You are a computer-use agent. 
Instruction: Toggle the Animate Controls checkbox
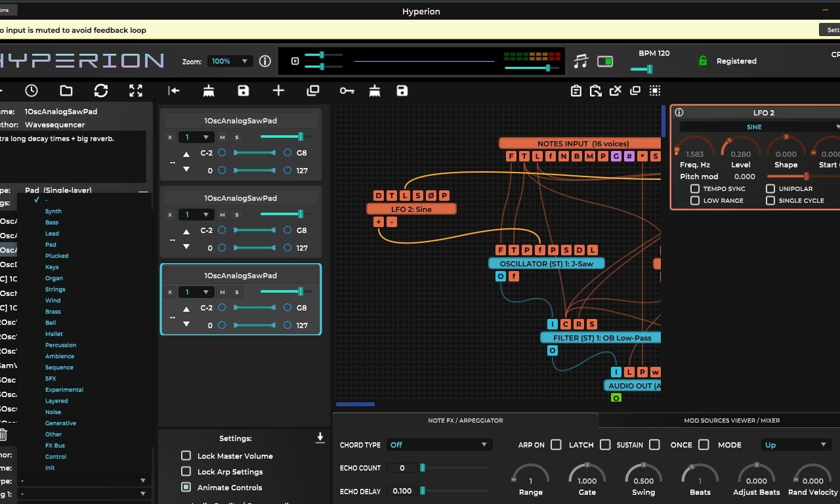[x=186, y=487]
